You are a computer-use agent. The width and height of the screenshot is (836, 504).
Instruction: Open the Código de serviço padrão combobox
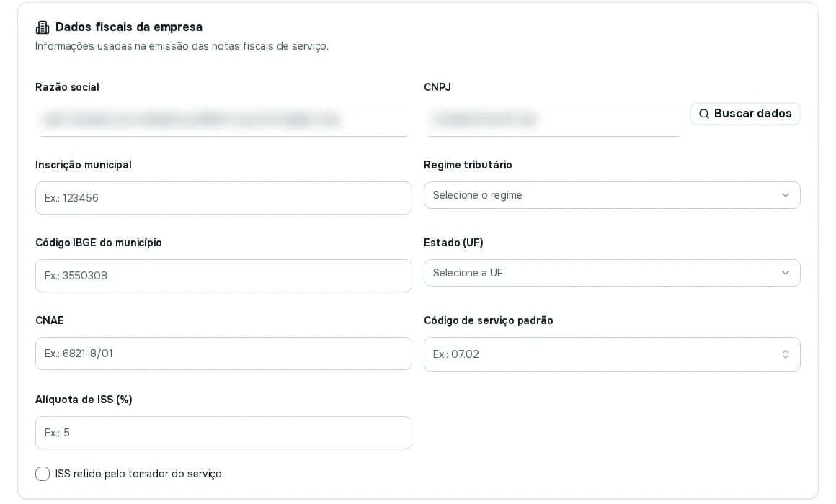tap(612, 354)
